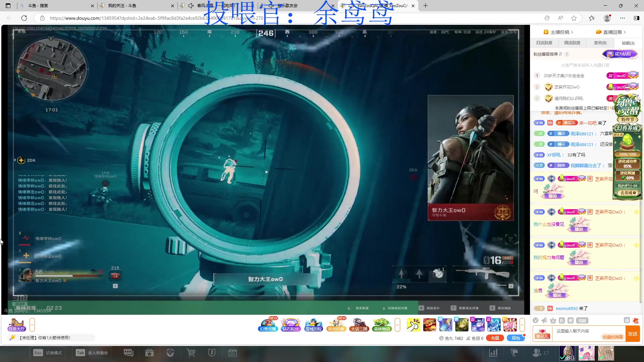Open the 雪域历险 activity icon
This screenshot has width=644, height=362.
point(313,325)
